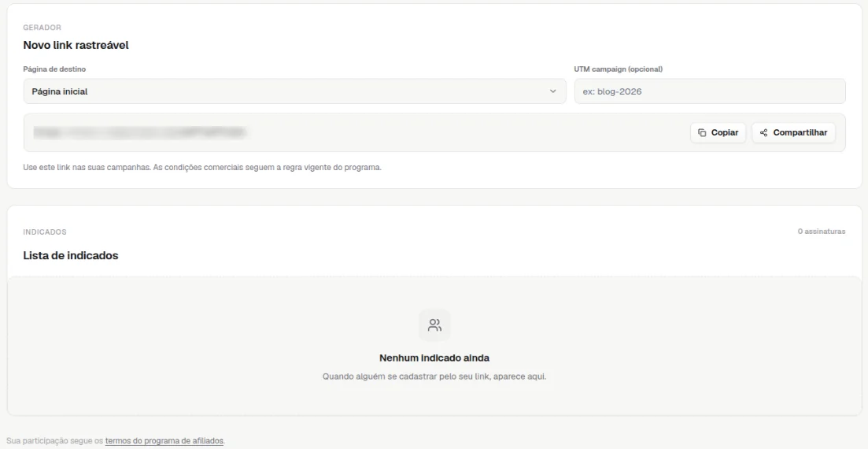Click 'Quando alguém se cadastrar' description text
Image resolution: width=868 pixels, height=449 pixels.
click(x=434, y=377)
